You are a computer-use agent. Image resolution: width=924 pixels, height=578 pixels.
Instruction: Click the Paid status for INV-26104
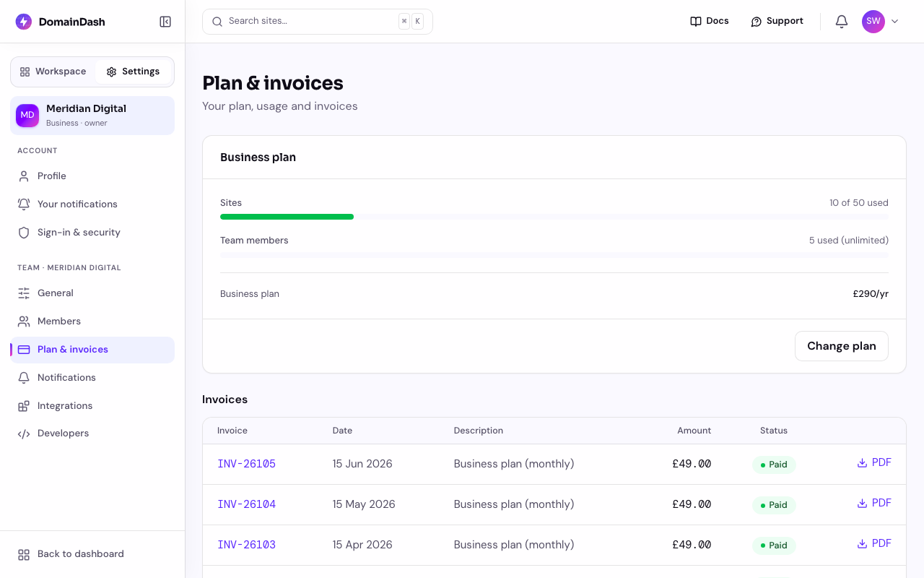click(x=774, y=505)
